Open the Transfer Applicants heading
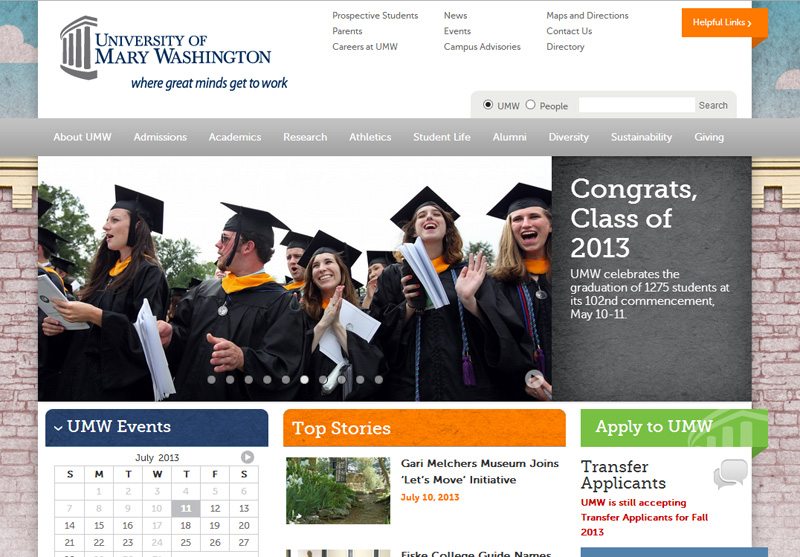Image resolution: width=800 pixels, height=557 pixels. 623,474
